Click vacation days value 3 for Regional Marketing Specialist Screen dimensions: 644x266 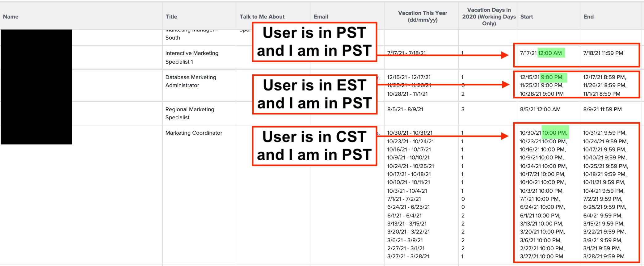(463, 109)
